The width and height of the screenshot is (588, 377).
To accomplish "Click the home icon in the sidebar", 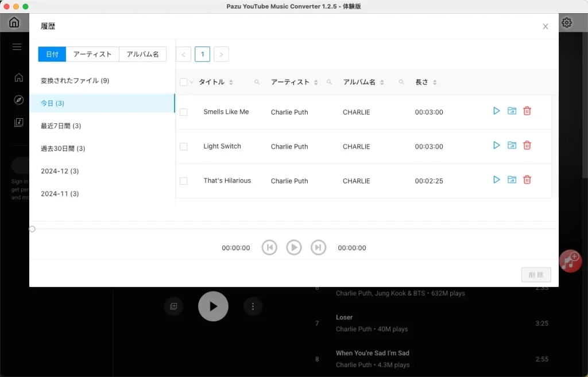I will pyautogui.click(x=19, y=77).
